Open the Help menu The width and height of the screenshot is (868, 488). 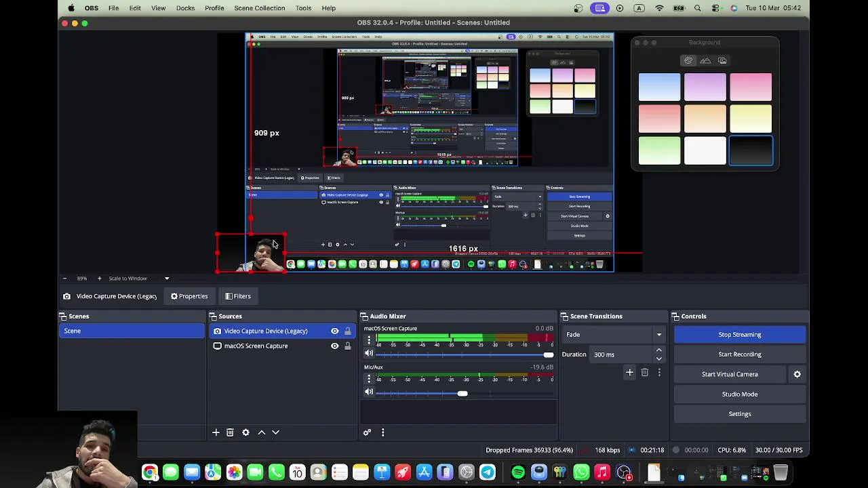coord(328,8)
